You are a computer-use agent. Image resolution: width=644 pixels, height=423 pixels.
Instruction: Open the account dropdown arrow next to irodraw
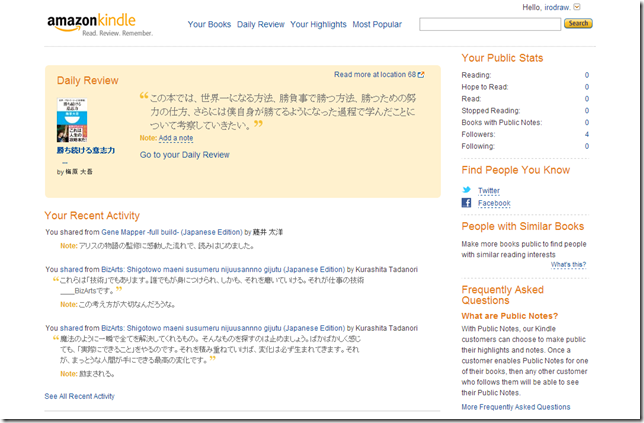click(577, 7)
